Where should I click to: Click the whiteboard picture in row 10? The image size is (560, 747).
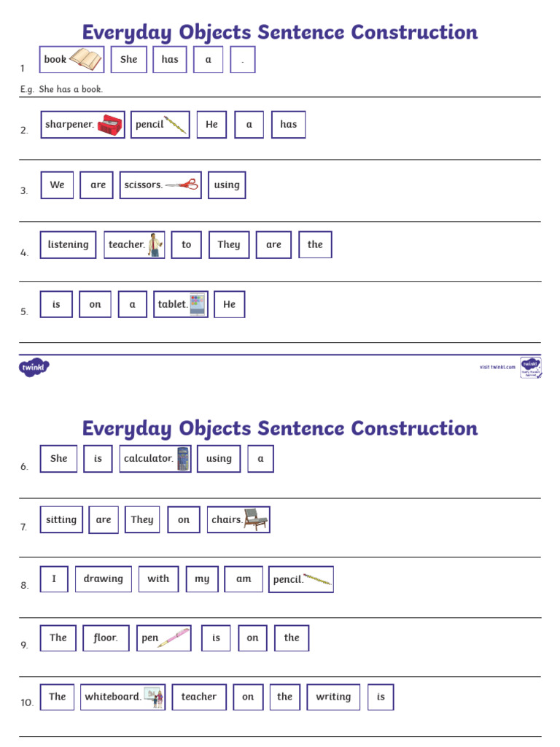(x=155, y=697)
